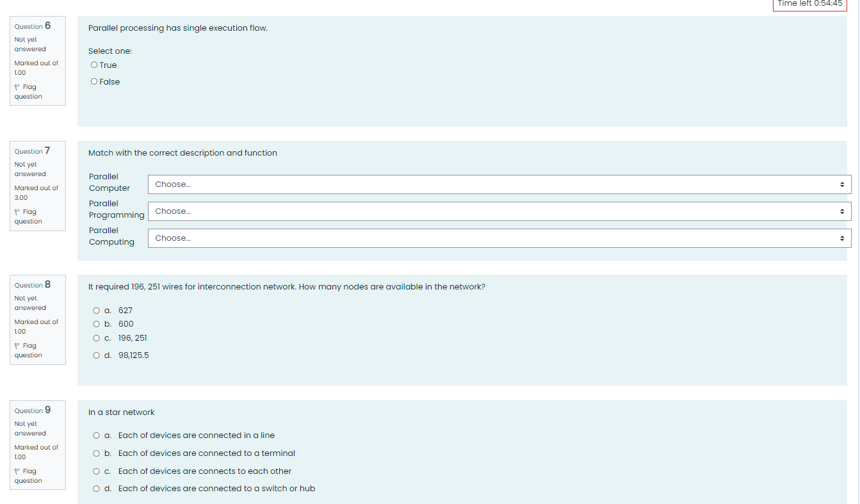Click the 'Question 7' heading
This screenshot has width=860, height=504.
point(32,150)
